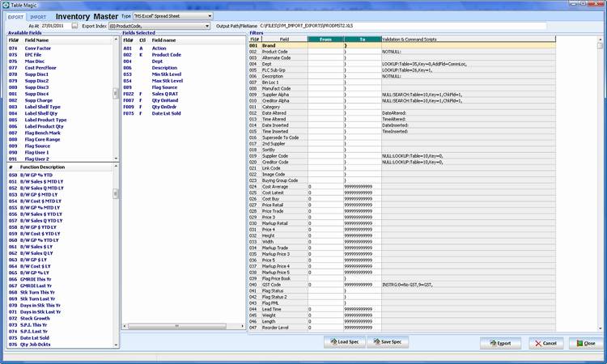Select Flag Bench Mark in Available Fields
This screenshot has width=607, height=364.
tap(43, 133)
